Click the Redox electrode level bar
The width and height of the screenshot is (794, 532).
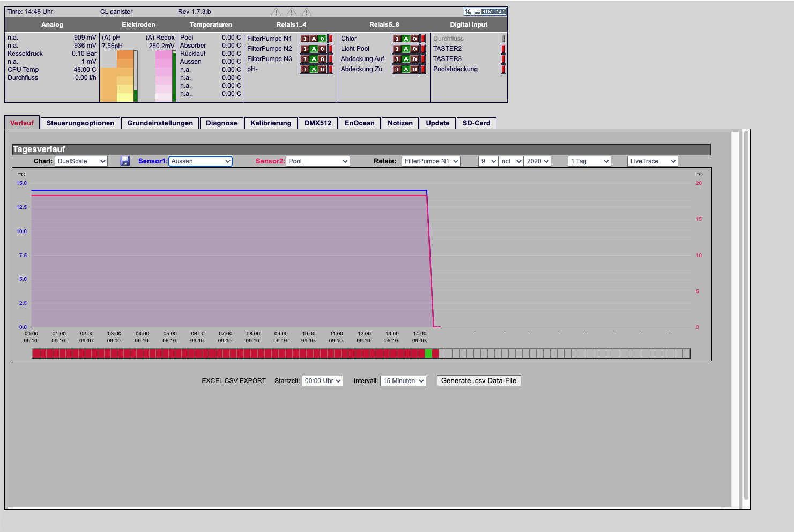174,76
